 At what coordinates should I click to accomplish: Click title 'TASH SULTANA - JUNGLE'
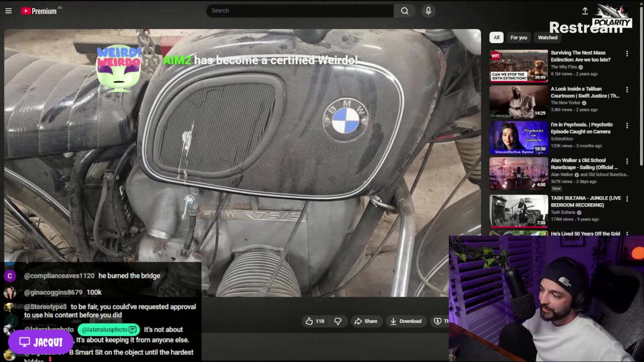tap(586, 201)
